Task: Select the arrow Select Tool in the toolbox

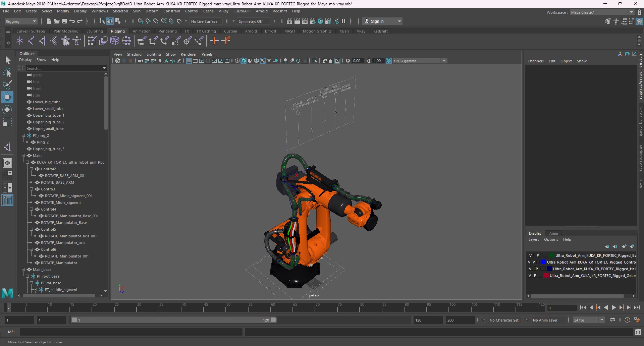Action: [7, 60]
